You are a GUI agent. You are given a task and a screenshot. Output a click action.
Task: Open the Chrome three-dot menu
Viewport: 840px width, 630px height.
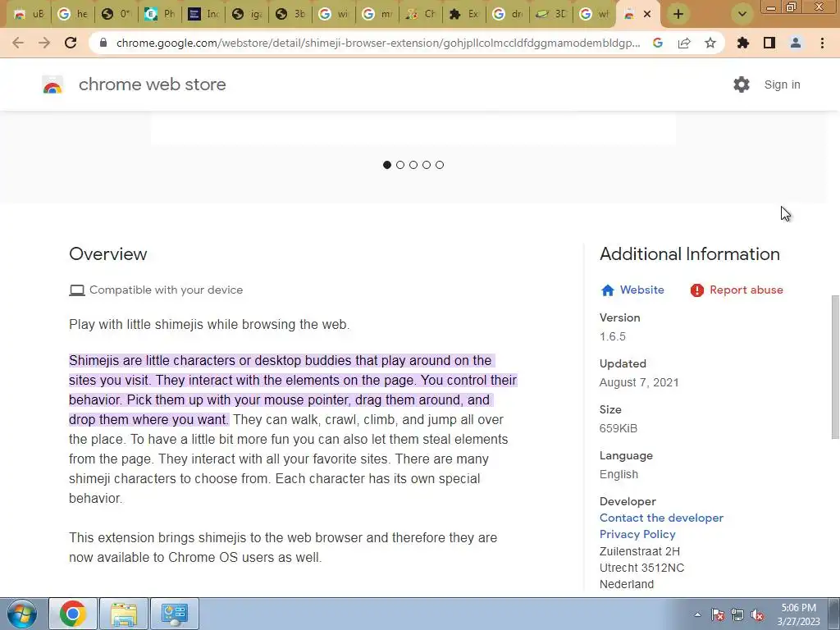(822, 43)
